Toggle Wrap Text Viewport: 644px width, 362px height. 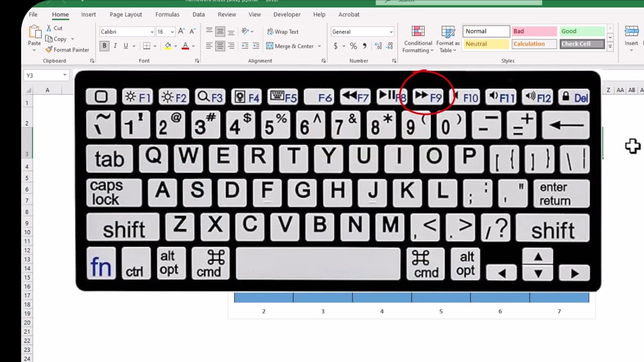[x=282, y=32]
